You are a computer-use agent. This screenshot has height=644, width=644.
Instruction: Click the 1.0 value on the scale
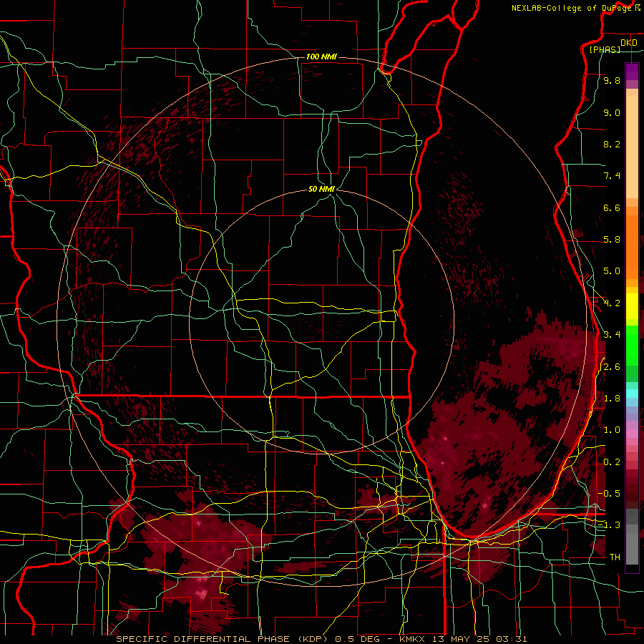(x=612, y=430)
